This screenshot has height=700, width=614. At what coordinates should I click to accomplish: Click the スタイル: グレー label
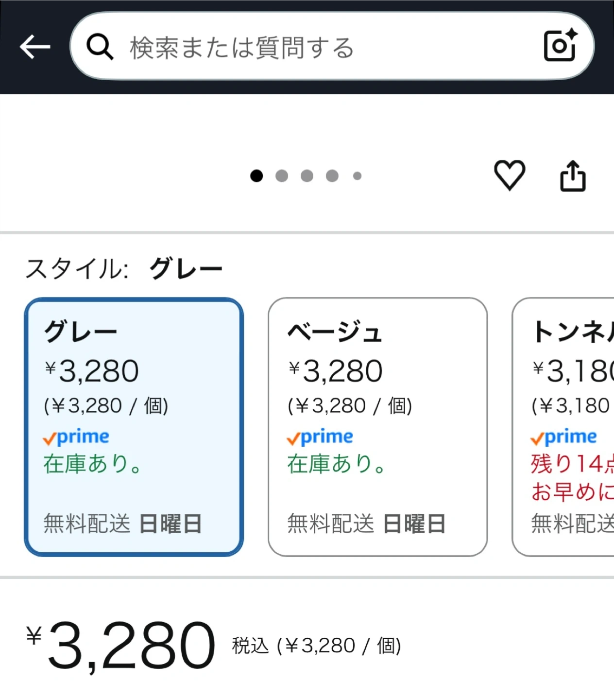click(124, 269)
